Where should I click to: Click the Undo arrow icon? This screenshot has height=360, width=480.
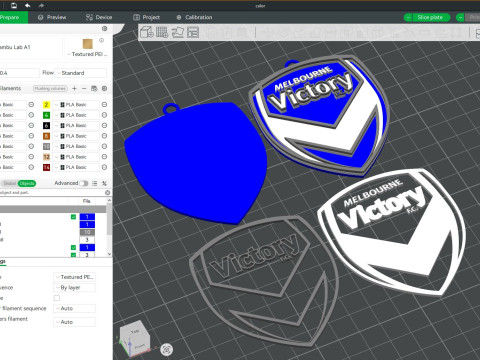point(28,5)
